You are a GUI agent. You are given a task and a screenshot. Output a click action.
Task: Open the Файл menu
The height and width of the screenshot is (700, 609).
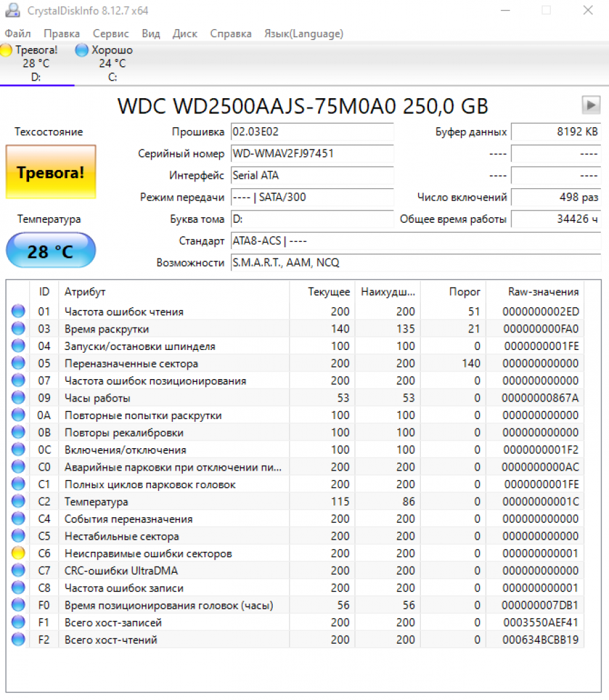click(x=18, y=33)
